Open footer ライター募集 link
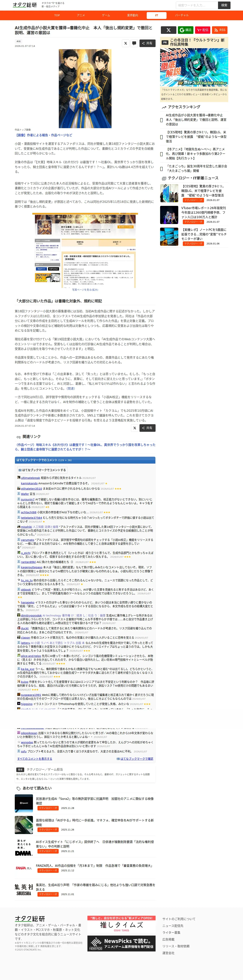This screenshot has height=980, width=243. [171, 933]
